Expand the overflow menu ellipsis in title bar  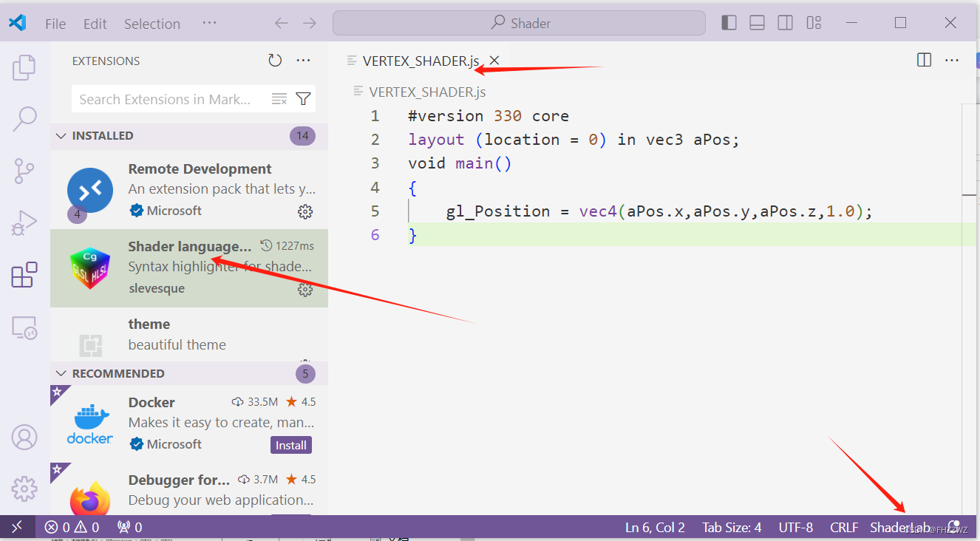209,23
